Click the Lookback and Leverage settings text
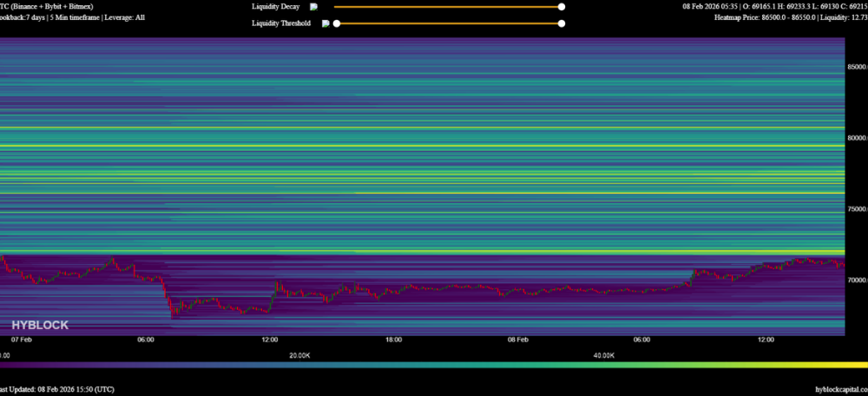The height and width of the screenshot is (396, 868). click(73, 17)
